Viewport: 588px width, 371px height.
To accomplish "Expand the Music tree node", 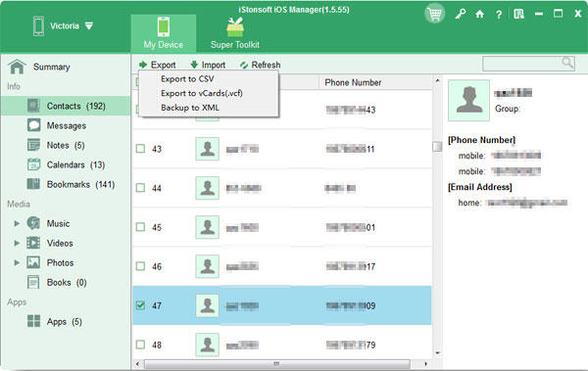I will pyautogui.click(x=17, y=223).
